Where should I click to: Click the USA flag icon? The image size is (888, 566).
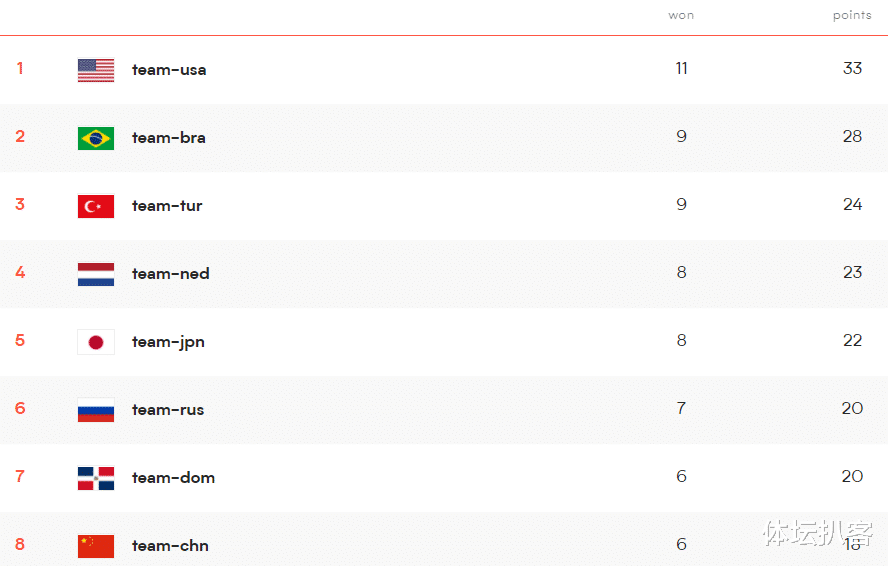point(96,70)
